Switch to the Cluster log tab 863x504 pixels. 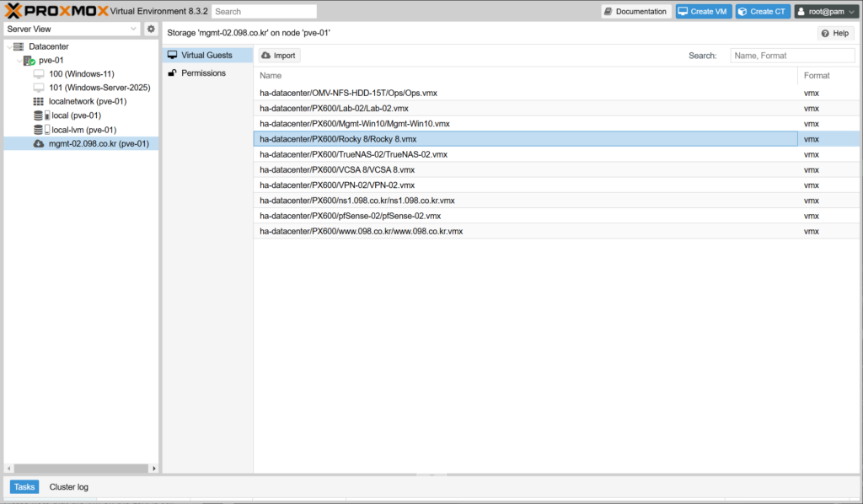(68, 487)
